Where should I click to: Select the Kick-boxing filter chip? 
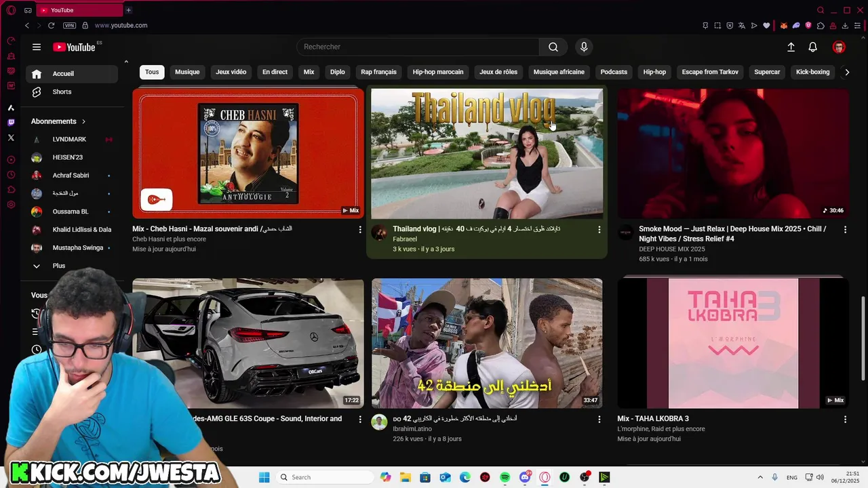pyautogui.click(x=812, y=72)
